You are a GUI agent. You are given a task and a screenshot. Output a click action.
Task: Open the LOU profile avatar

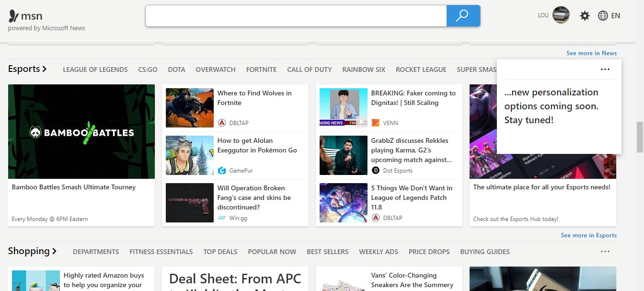pyautogui.click(x=561, y=15)
